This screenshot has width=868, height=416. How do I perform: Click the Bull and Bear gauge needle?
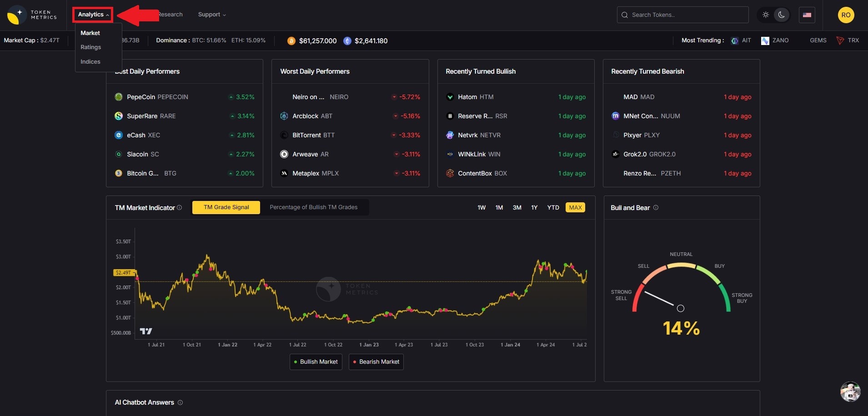tap(664, 301)
